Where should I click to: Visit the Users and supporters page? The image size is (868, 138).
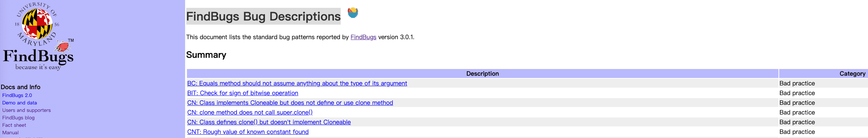(26, 110)
